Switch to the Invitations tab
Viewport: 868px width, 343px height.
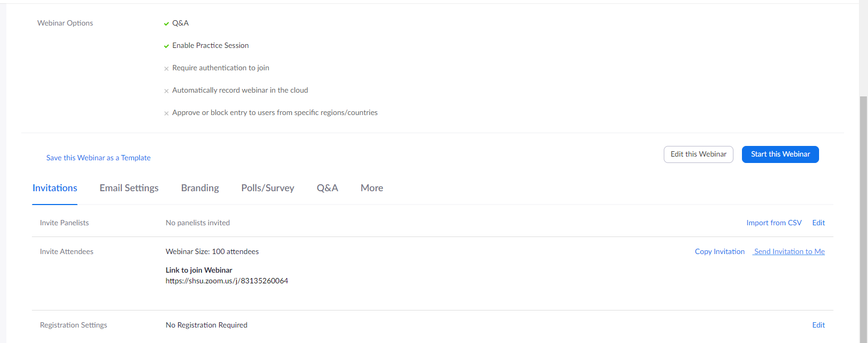coord(55,188)
